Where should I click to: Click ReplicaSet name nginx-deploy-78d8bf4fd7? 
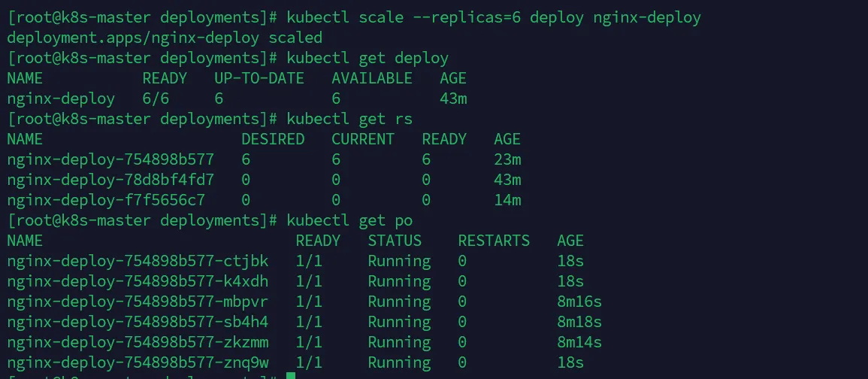pos(110,180)
